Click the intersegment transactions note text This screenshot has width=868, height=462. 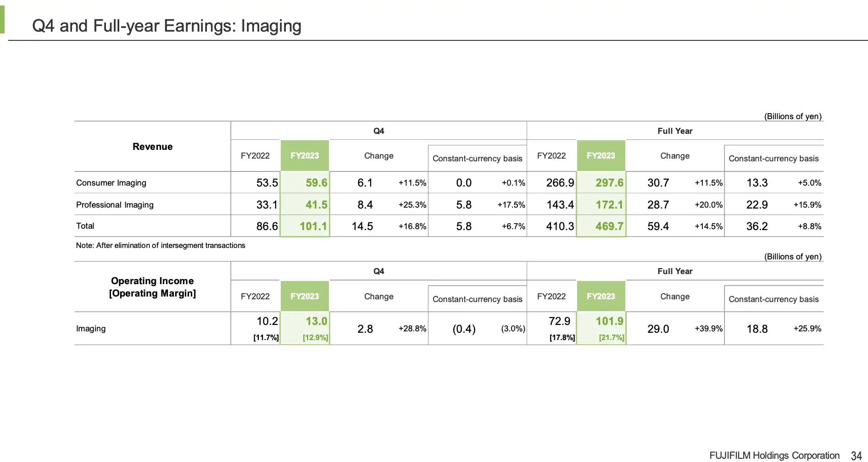coord(161,246)
